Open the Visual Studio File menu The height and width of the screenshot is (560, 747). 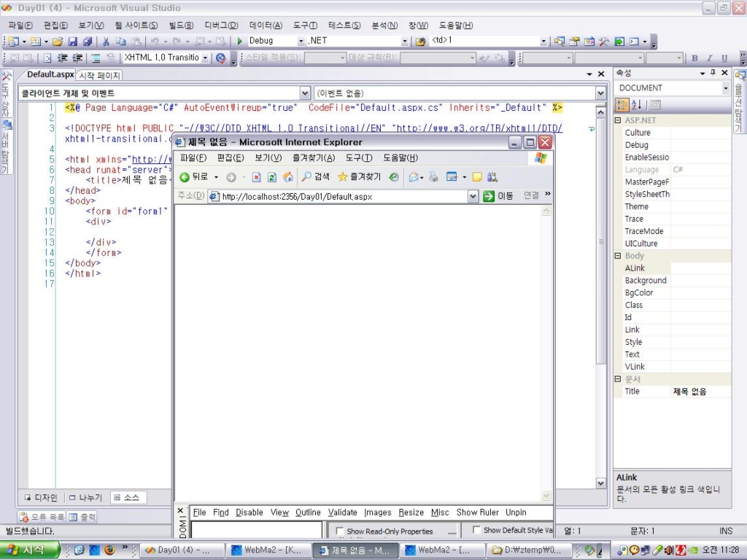(x=20, y=26)
